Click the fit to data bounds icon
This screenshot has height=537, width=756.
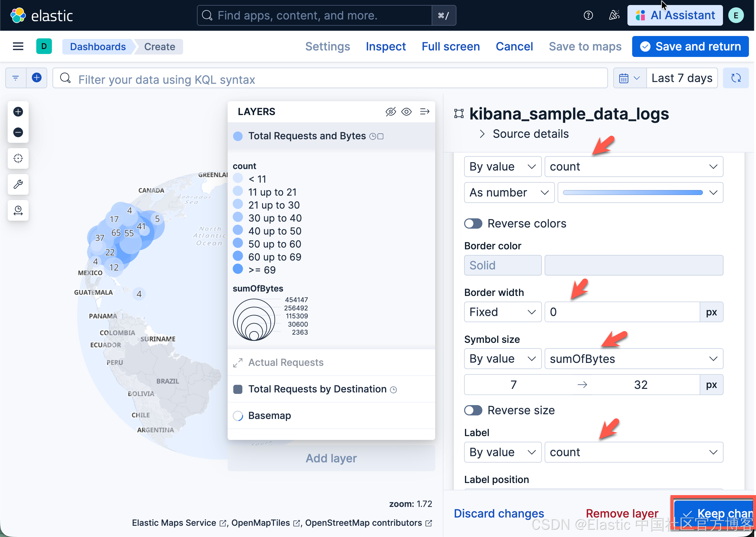pyautogui.click(x=18, y=158)
